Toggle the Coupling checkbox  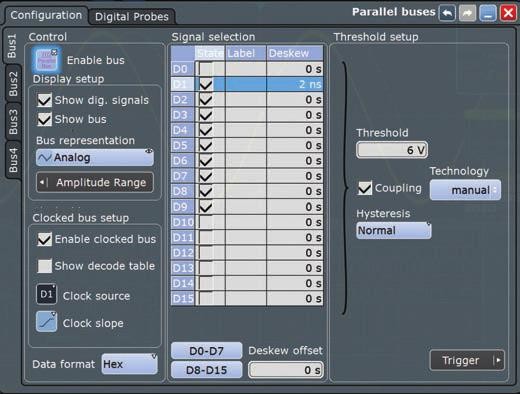tap(365, 188)
